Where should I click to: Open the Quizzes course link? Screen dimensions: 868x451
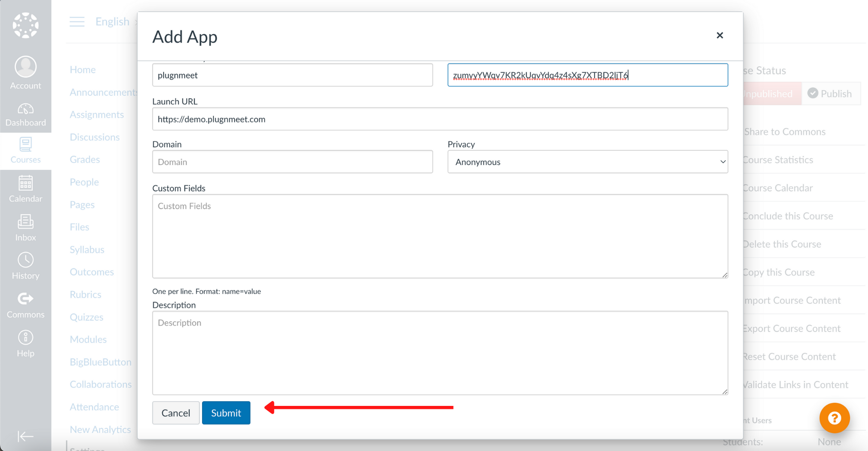tap(86, 317)
